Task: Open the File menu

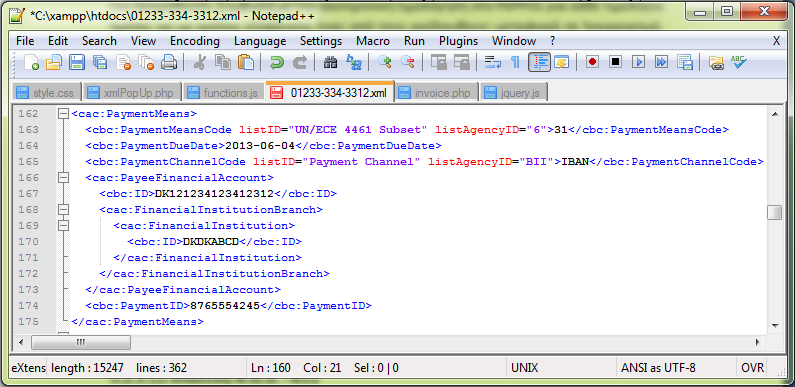Action: pos(25,41)
